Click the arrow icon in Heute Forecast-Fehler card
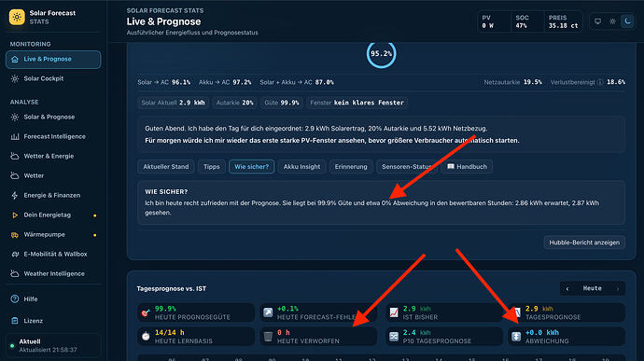The width and height of the screenshot is (644, 361). point(268,312)
